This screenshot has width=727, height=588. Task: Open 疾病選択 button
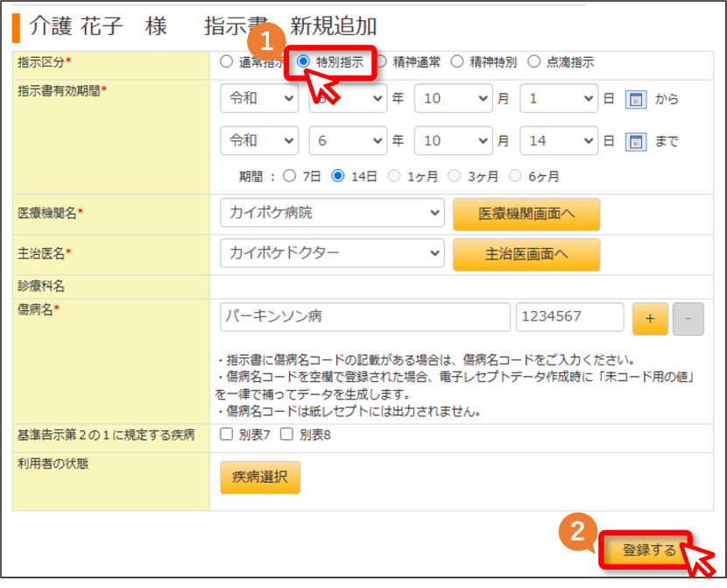[260, 478]
